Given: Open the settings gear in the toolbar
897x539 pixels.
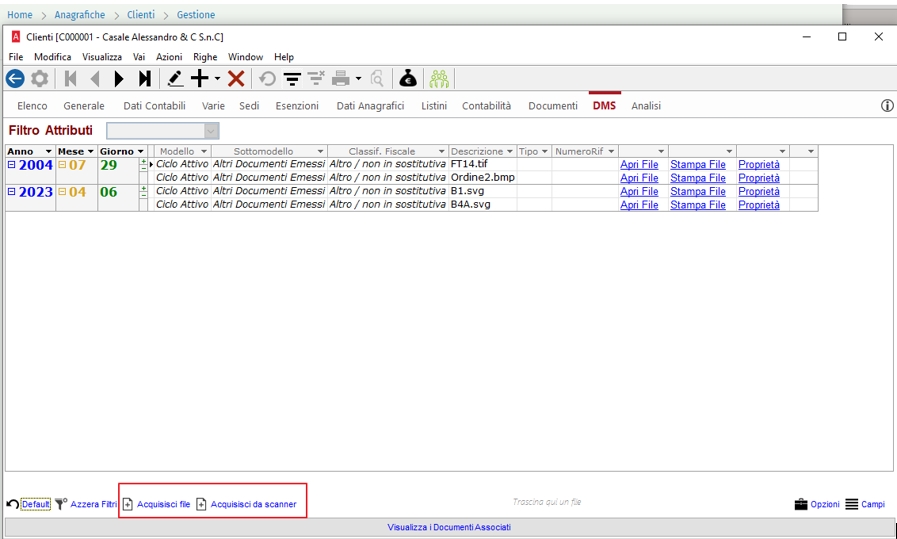Looking at the screenshot, I should pyautogui.click(x=39, y=78).
